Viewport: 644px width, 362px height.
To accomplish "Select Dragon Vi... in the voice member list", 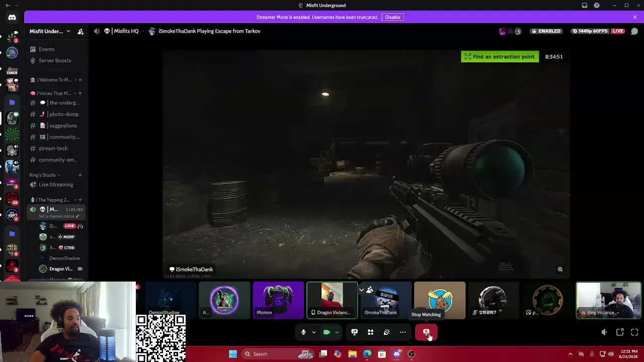I will [x=60, y=269].
